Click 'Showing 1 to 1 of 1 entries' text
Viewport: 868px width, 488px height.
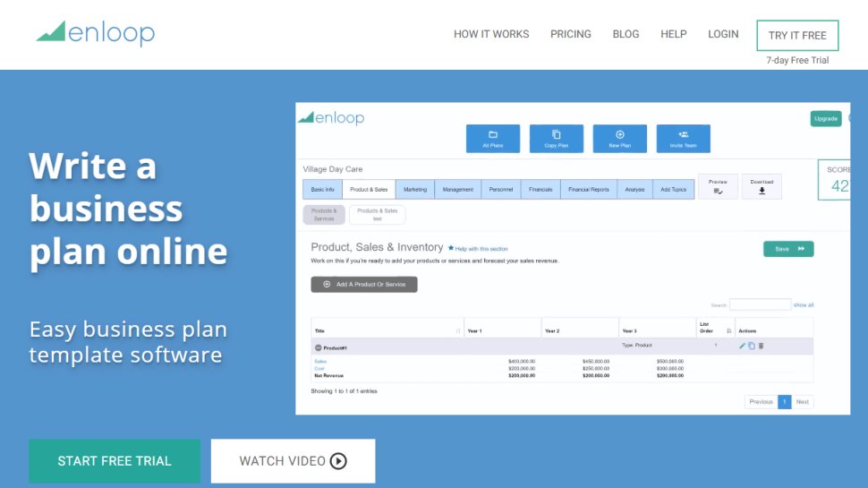pyautogui.click(x=344, y=391)
